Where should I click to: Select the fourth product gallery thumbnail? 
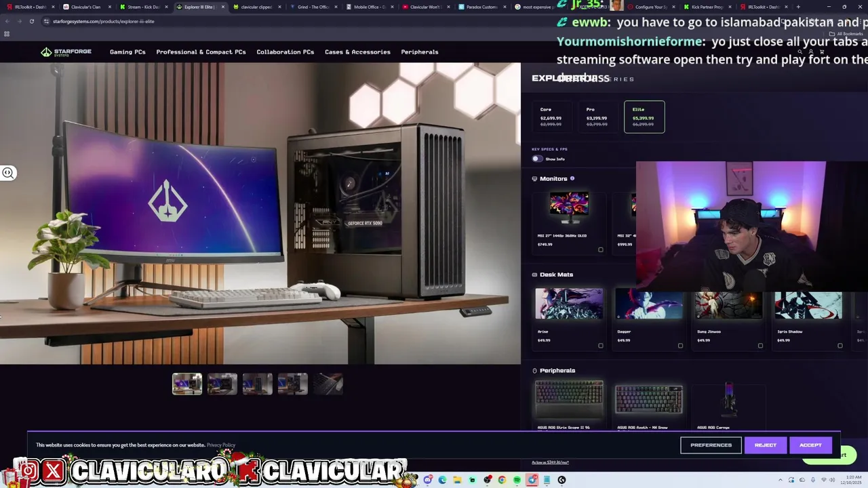(293, 384)
